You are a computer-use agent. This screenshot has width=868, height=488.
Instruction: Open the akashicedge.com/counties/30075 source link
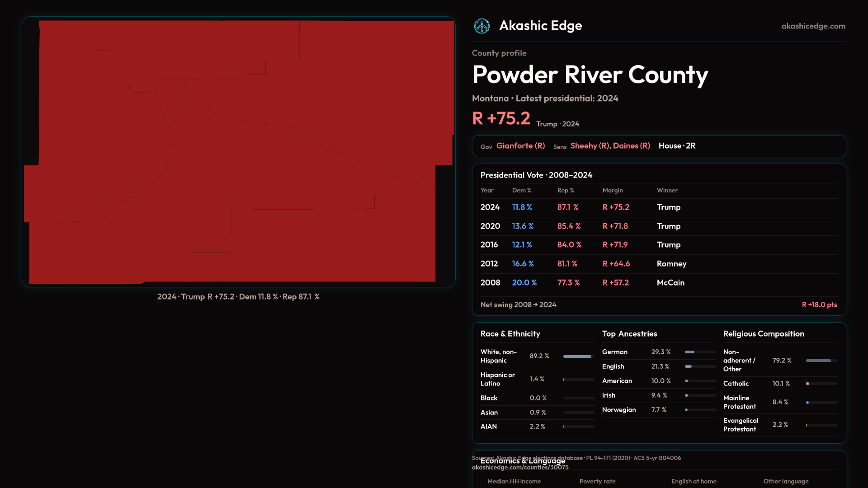(x=520, y=468)
